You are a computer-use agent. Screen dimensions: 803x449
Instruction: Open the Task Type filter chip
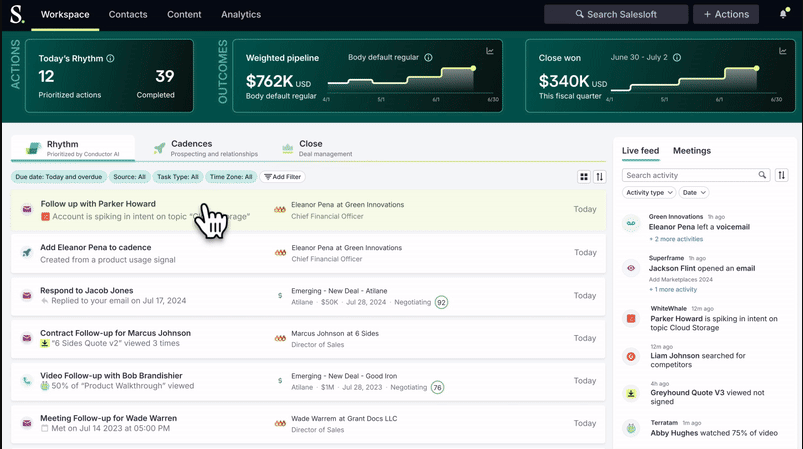click(x=177, y=177)
